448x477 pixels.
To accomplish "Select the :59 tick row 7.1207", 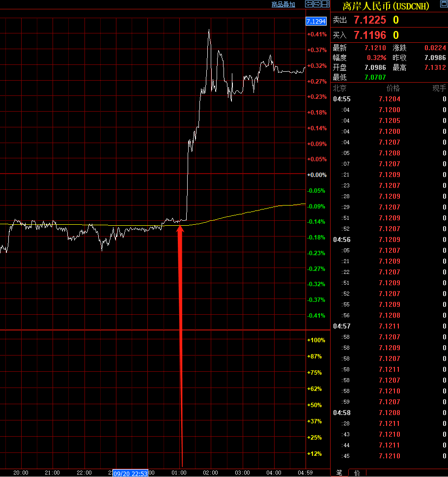I will 390,402.
